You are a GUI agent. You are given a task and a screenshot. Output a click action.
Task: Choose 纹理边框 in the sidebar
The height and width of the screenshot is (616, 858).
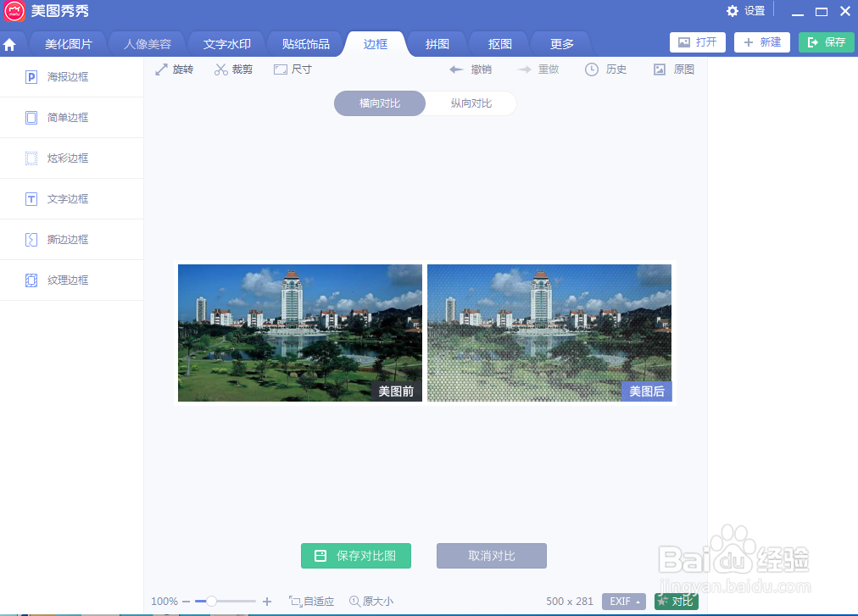pyautogui.click(x=72, y=280)
